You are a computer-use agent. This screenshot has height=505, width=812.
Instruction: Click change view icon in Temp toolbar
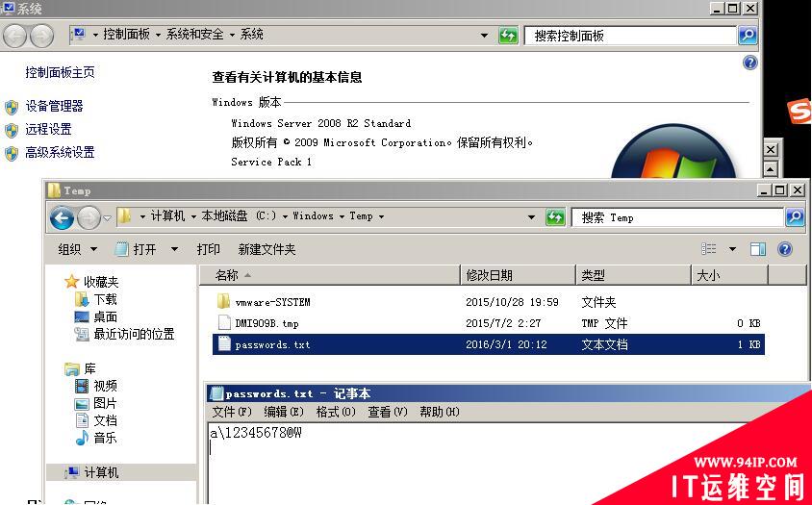[709, 249]
